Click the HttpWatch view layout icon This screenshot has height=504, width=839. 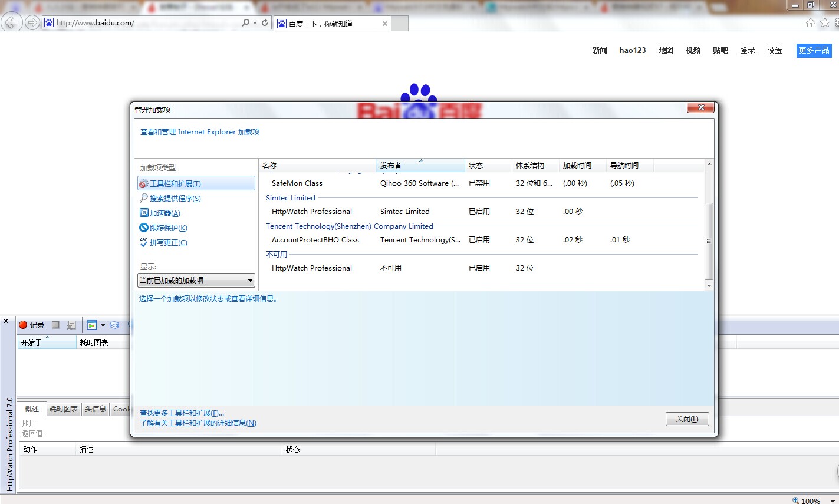pyautogui.click(x=92, y=325)
